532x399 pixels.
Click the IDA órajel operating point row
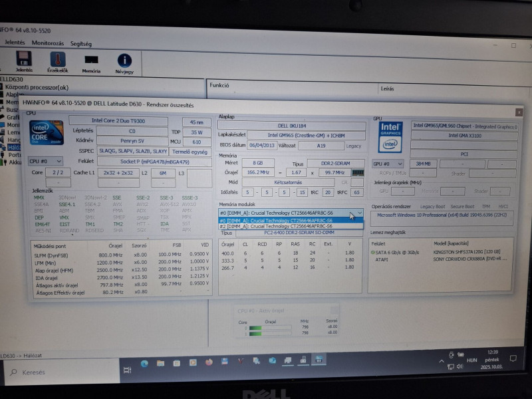pyautogui.click(x=122, y=277)
